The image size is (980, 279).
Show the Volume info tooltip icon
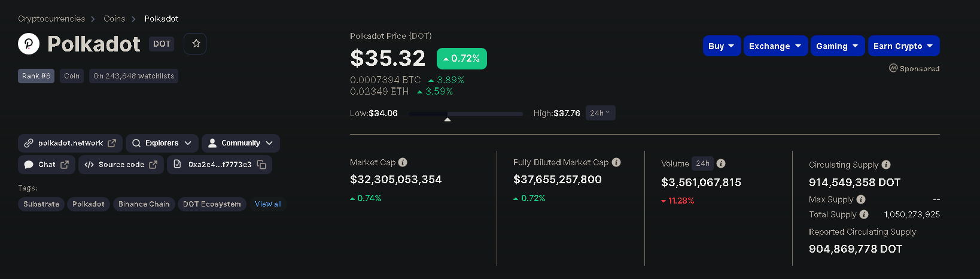pos(721,163)
